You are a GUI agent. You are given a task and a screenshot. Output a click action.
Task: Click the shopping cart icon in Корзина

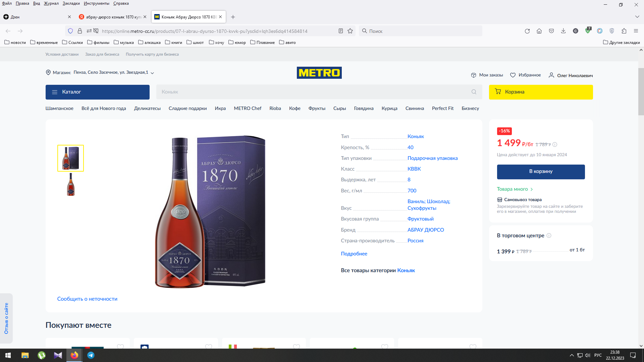tap(498, 92)
